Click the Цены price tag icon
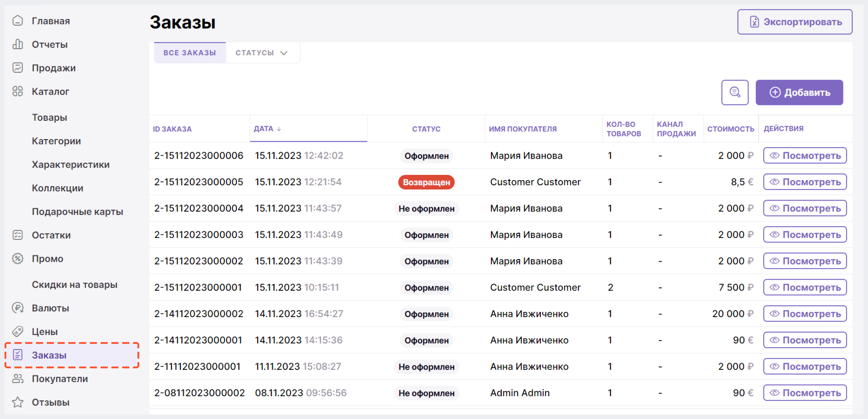868x419 pixels. tap(17, 331)
